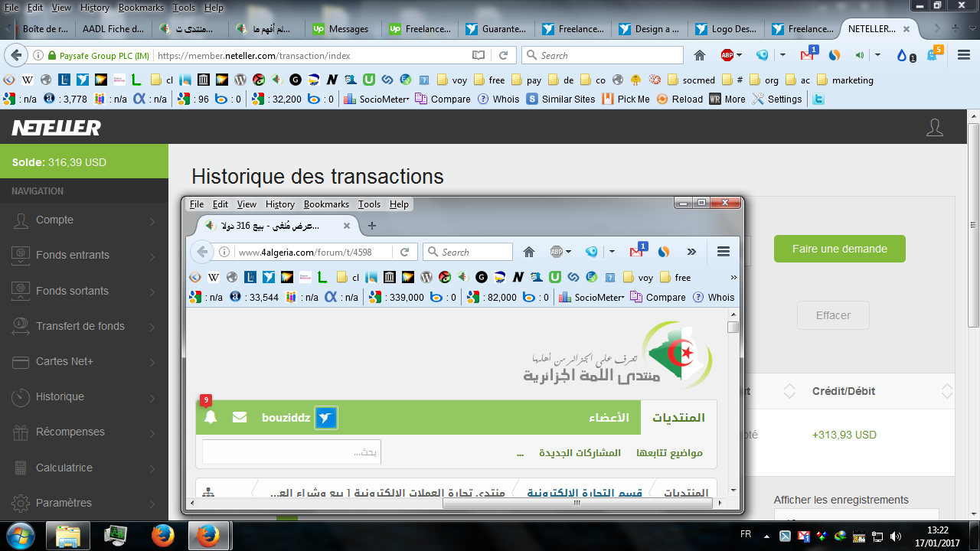Sort by the Crédit/Débit column arrows

click(947, 391)
